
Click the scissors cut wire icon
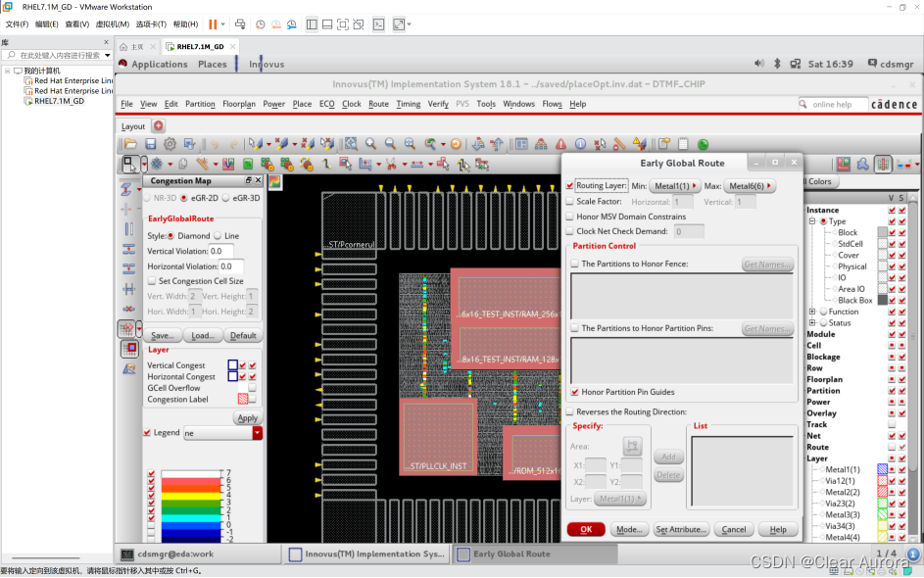[x=391, y=165]
